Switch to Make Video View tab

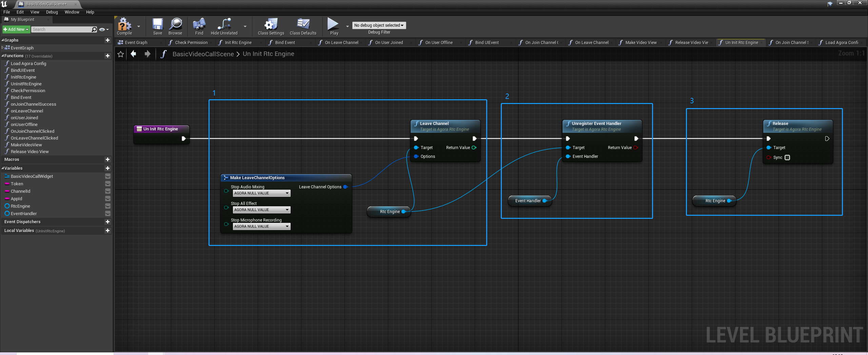[640, 42]
